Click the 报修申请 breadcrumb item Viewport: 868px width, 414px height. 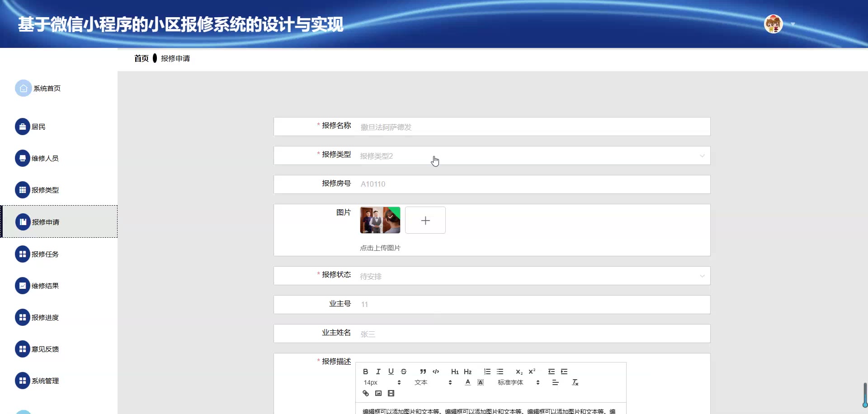coord(175,58)
